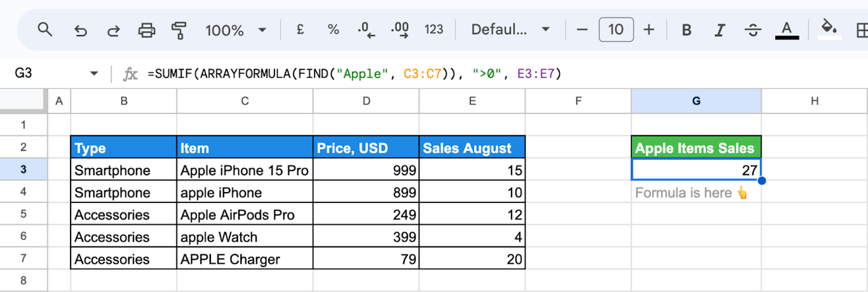This screenshot has width=868, height=292.
Task: Increase decimal places
Action: [x=400, y=30]
